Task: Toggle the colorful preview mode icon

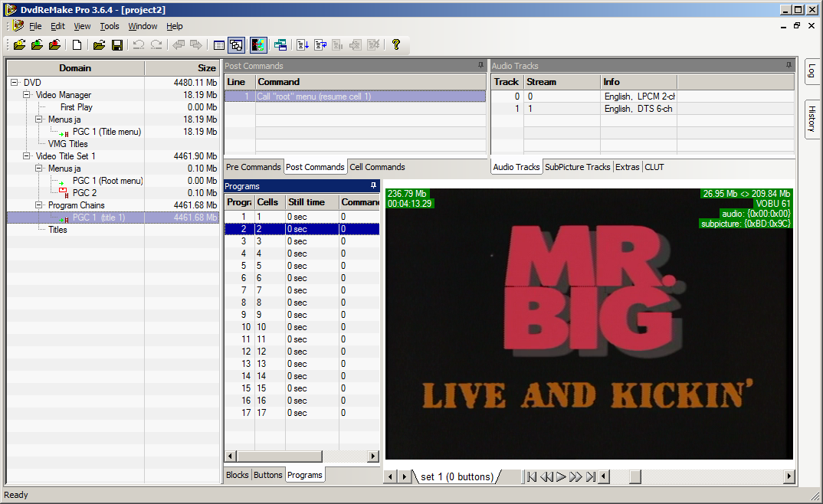Action: [258, 45]
